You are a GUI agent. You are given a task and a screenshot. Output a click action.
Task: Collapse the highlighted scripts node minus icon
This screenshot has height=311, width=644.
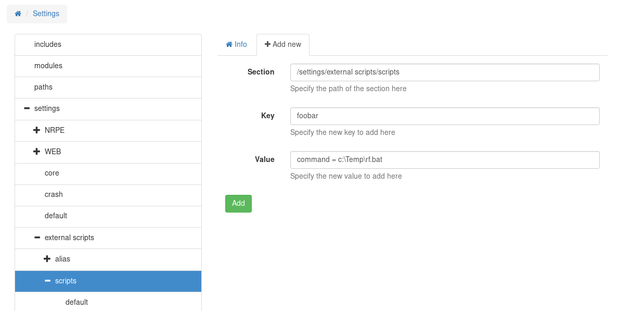tap(47, 281)
